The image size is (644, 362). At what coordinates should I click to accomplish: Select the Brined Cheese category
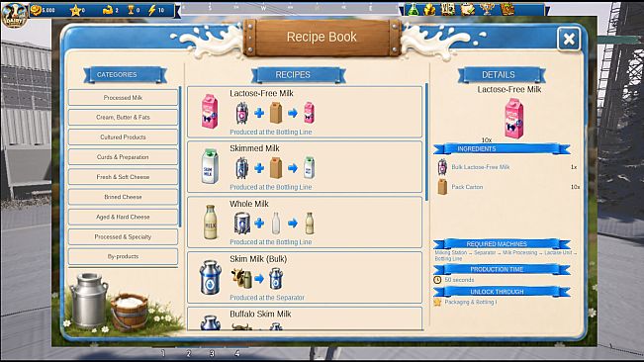point(123,197)
